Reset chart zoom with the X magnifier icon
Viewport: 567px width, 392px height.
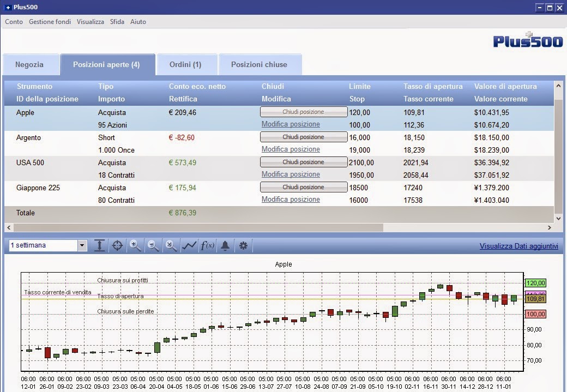tap(171, 245)
